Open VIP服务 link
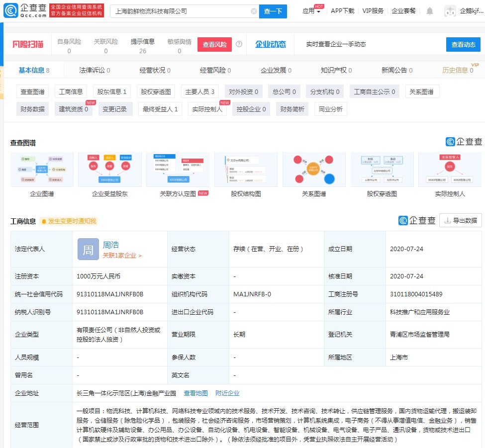This screenshot has width=485, height=448. click(x=373, y=11)
